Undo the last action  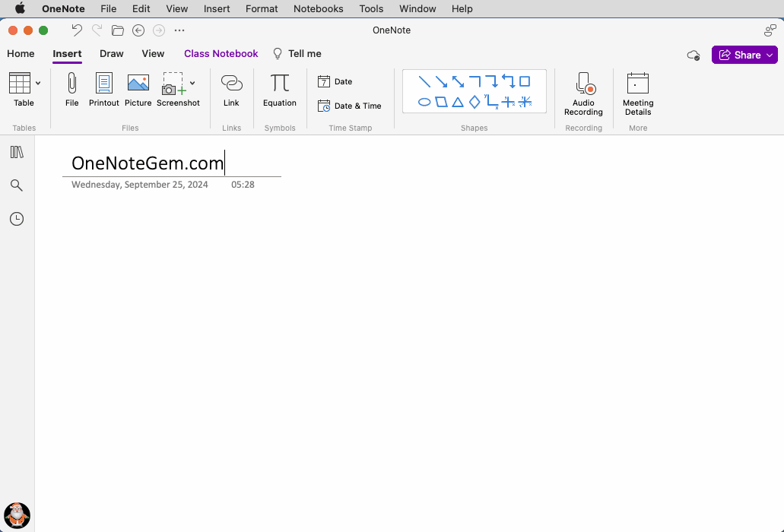coord(77,30)
